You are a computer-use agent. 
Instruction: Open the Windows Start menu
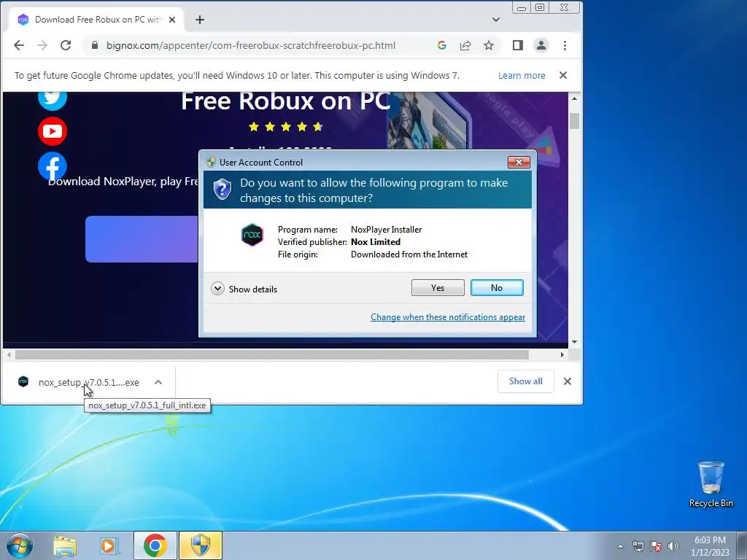20,545
